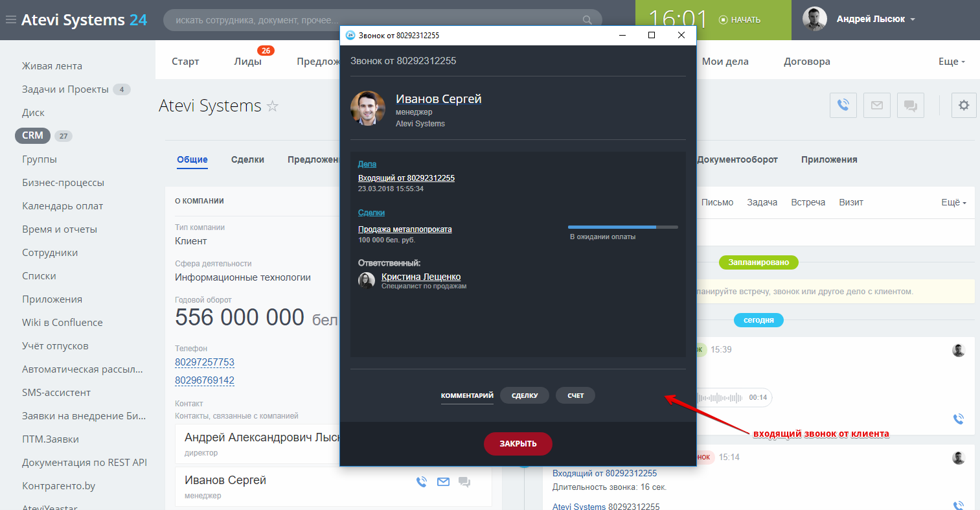Click Андрей Лысюк's profile photo in the top bar
Viewport: 980px width, 510px height.
click(x=815, y=19)
